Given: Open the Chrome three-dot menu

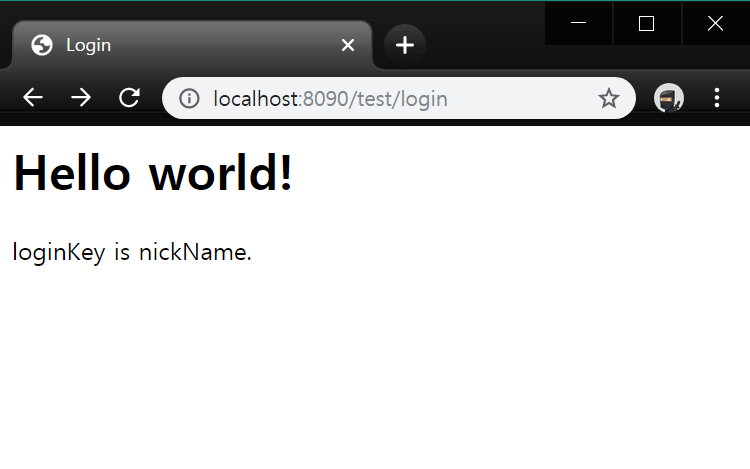Looking at the screenshot, I should tap(717, 98).
